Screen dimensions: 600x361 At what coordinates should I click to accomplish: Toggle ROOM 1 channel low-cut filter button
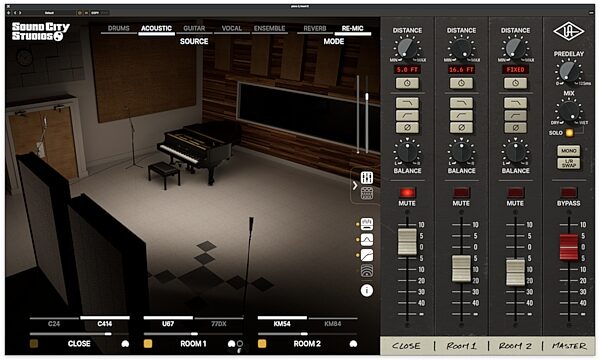click(x=461, y=115)
